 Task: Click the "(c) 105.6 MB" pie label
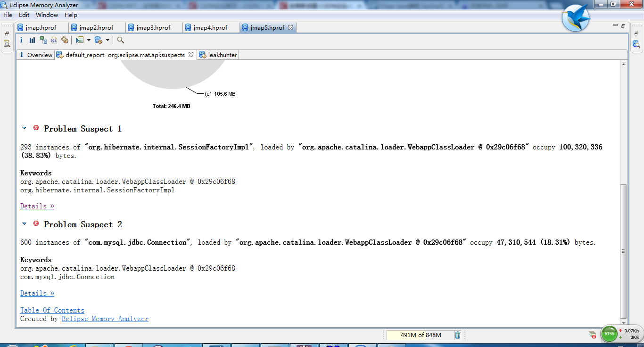coord(220,94)
